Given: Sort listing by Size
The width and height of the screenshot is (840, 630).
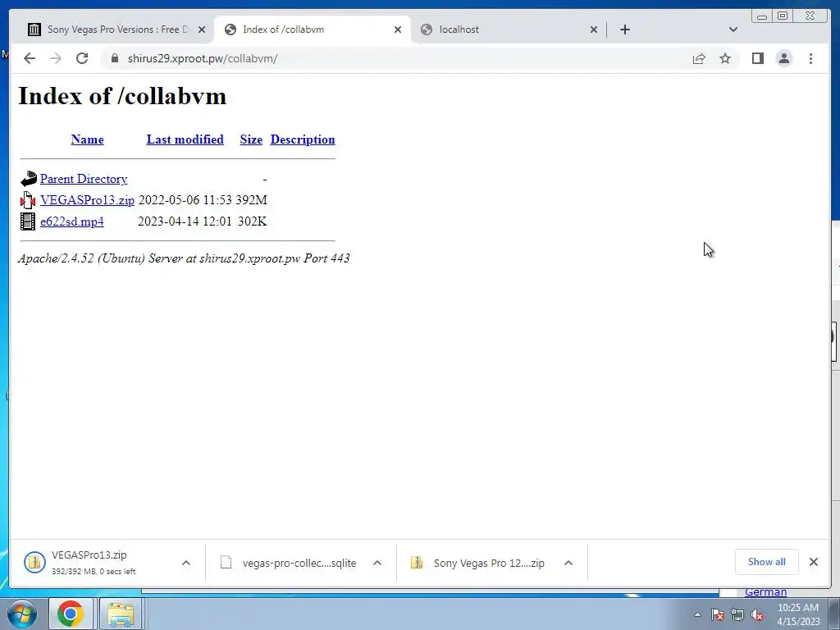Looking at the screenshot, I should point(251,139).
